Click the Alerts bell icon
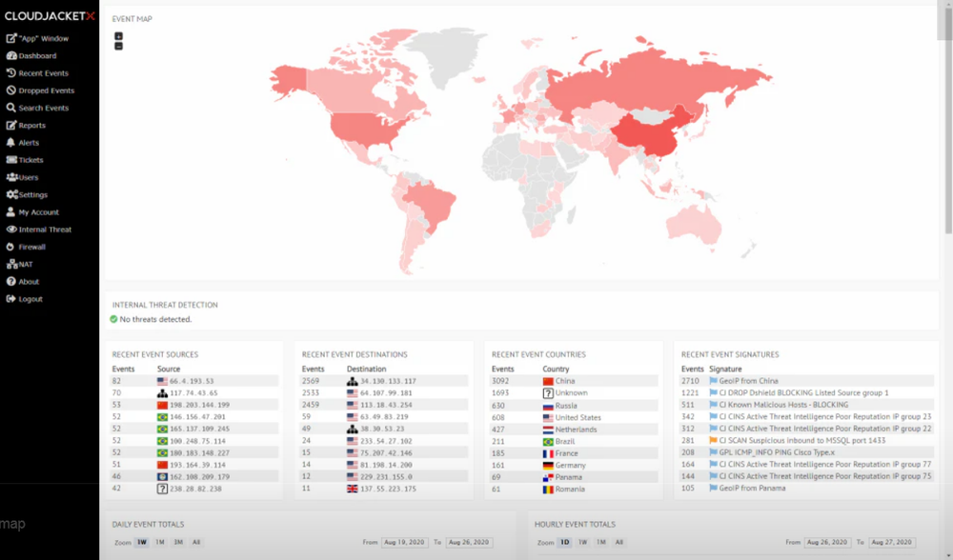 point(10,142)
